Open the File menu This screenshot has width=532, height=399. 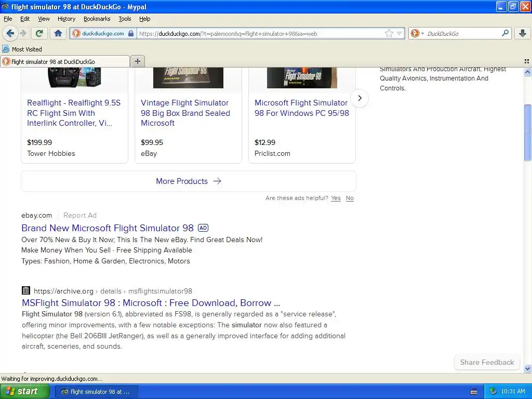pos(8,19)
